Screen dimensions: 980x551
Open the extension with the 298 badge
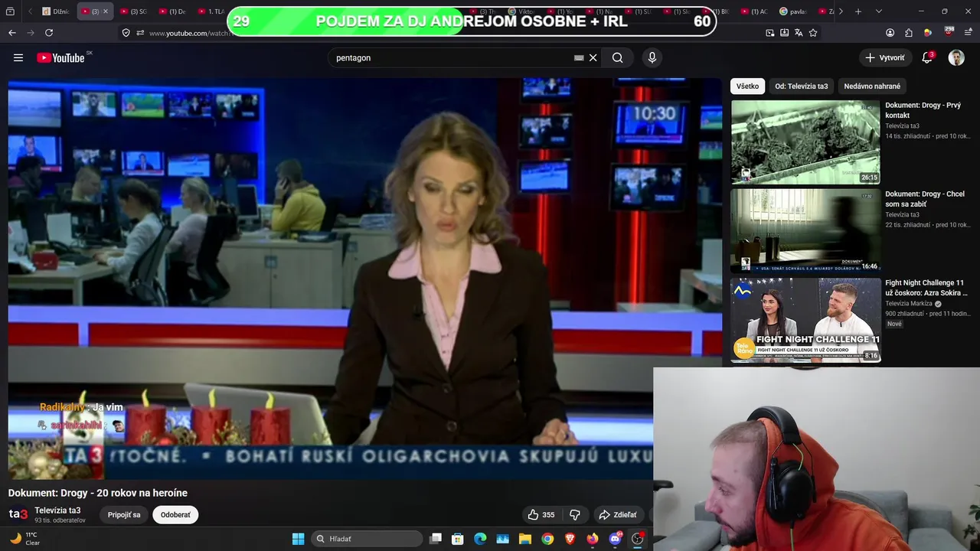(x=949, y=32)
